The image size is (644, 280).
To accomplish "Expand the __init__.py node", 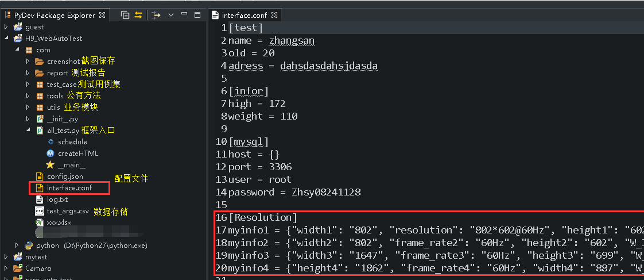I will click(x=28, y=119).
